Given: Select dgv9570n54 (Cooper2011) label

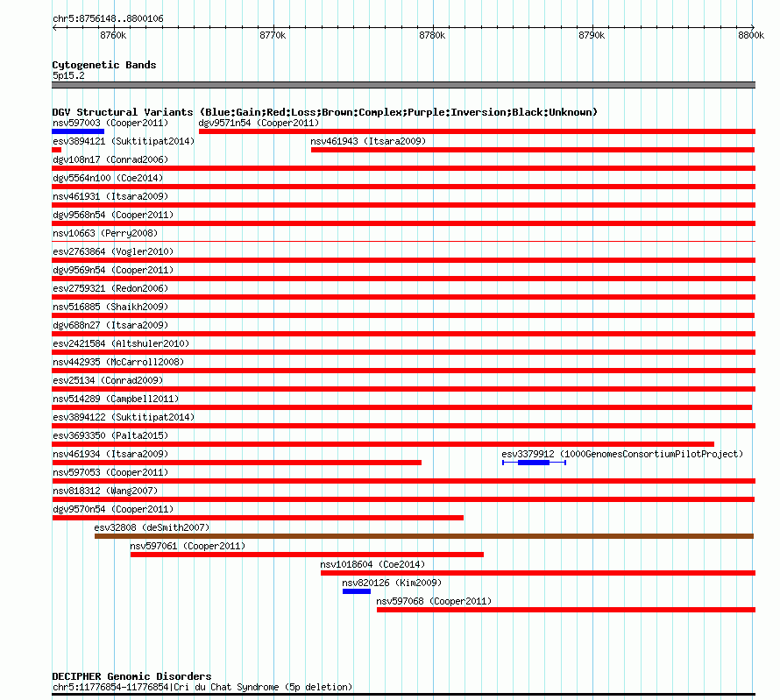Looking at the screenshot, I should click(x=113, y=509).
